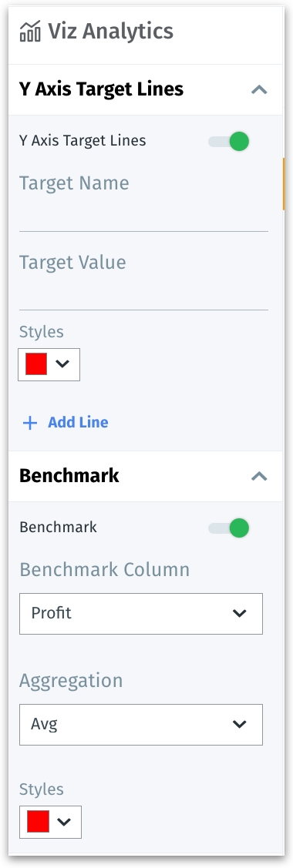
Task: Turn off the Benchmark toggle
Action: tap(229, 528)
